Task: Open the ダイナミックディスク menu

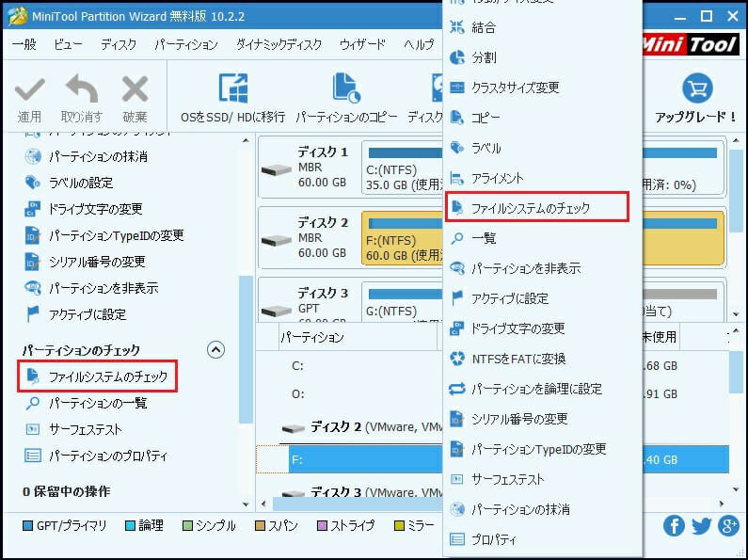Action: (279, 44)
